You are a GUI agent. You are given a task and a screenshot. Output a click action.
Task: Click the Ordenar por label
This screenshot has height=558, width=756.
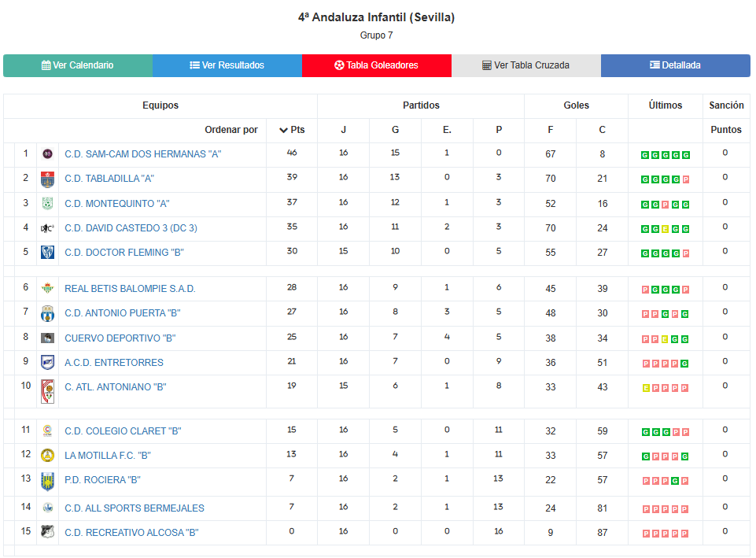(x=231, y=130)
